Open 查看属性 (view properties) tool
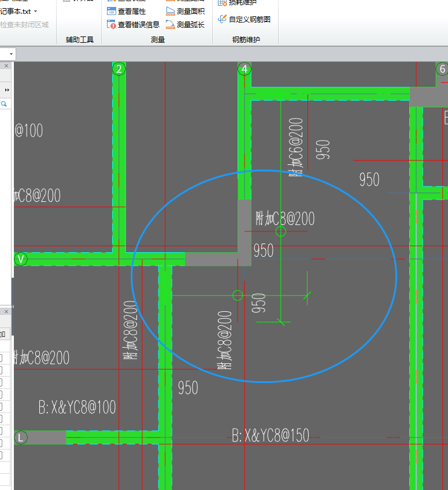The width and height of the screenshot is (448, 490). (127, 11)
